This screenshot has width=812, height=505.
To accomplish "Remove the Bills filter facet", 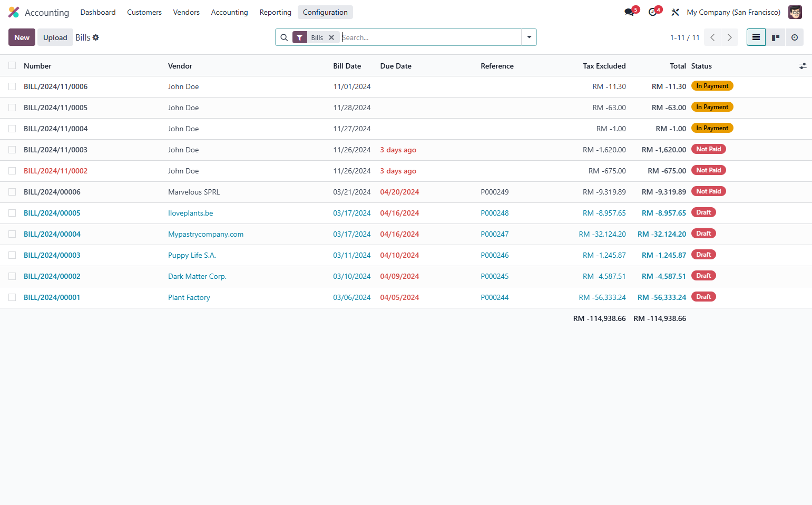I will (331, 37).
